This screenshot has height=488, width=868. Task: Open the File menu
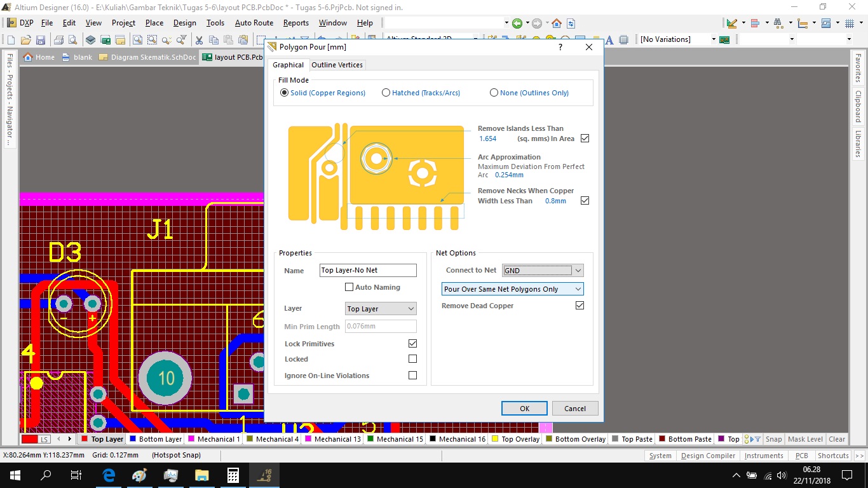coord(47,23)
